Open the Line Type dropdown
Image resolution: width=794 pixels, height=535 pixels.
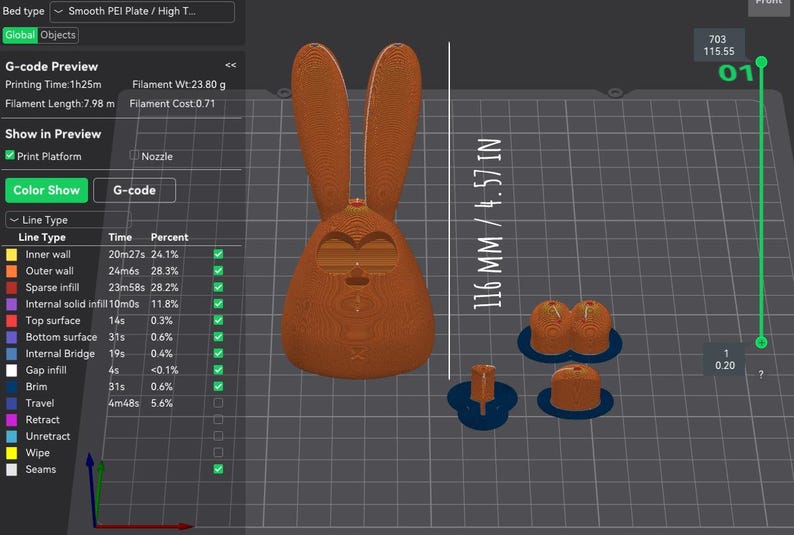pyautogui.click(x=68, y=220)
